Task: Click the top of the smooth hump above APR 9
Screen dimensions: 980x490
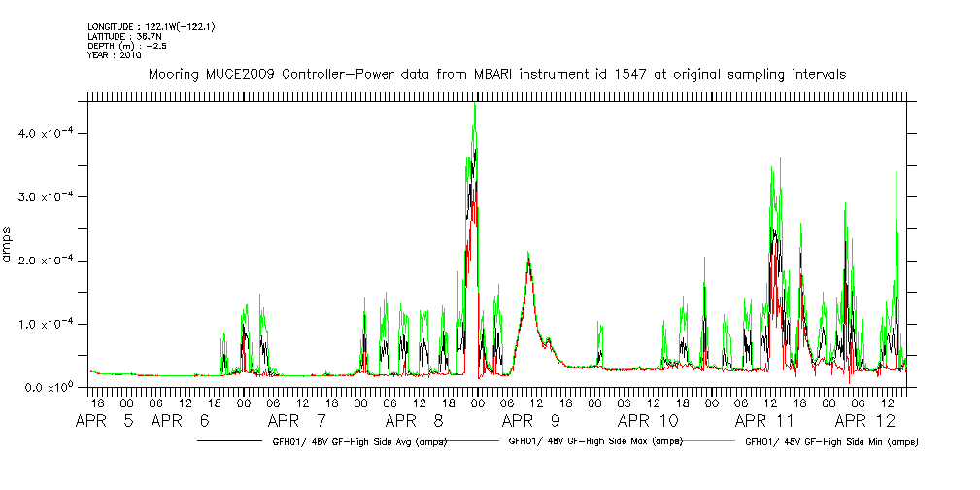Action: [x=528, y=255]
